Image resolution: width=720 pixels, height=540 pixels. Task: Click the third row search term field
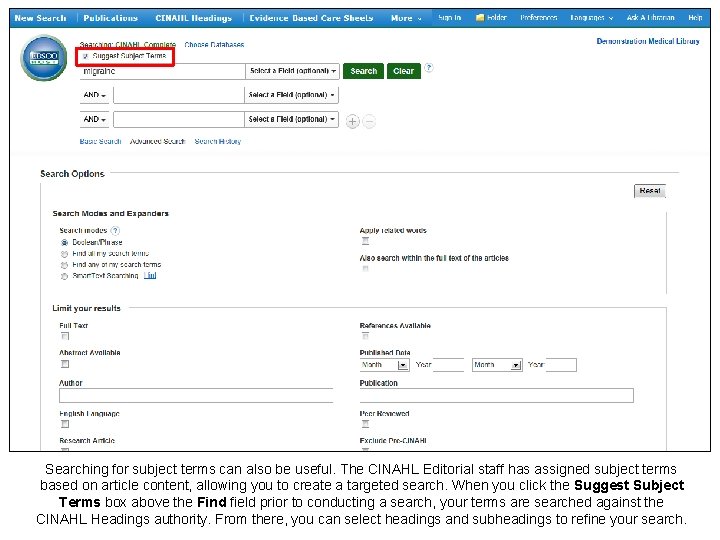[x=179, y=119]
